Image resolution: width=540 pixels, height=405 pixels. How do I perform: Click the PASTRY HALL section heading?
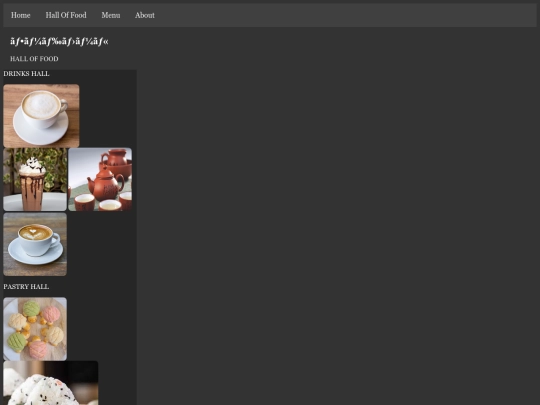tap(26, 287)
